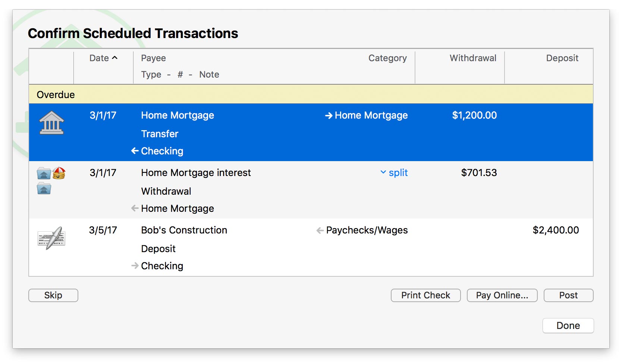The width and height of the screenshot is (622, 364).
Task: Click the Deposit column header
Action: (x=562, y=58)
